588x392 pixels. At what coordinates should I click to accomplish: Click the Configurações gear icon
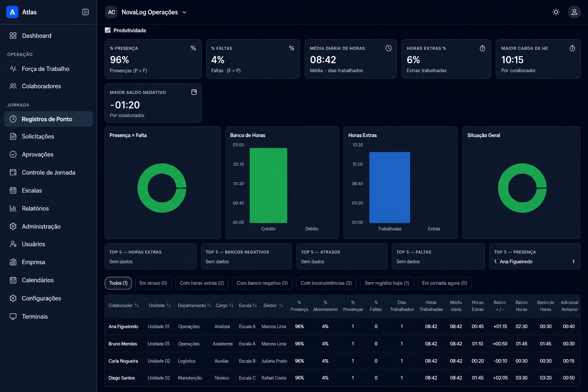(13, 298)
